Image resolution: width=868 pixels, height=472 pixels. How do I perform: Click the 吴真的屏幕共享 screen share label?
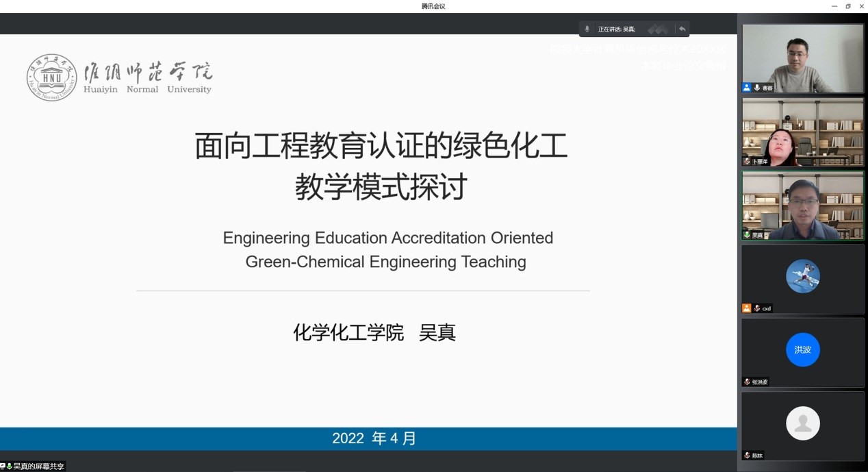point(38,467)
